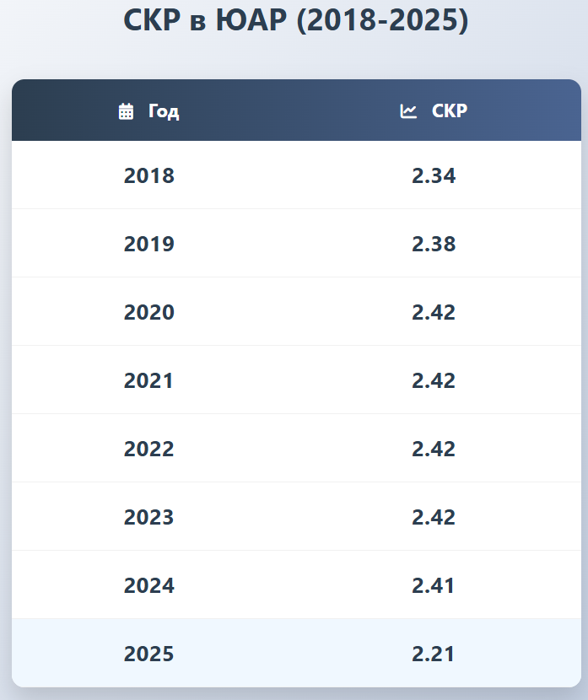Select the СКР column header

coord(434,110)
